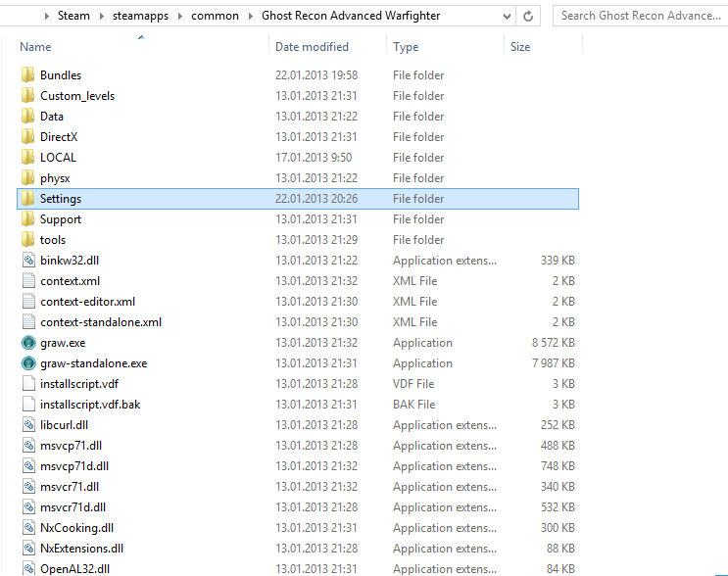The height and width of the screenshot is (576, 728).
Task: Click the graw.exe application icon
Action: 28,343
